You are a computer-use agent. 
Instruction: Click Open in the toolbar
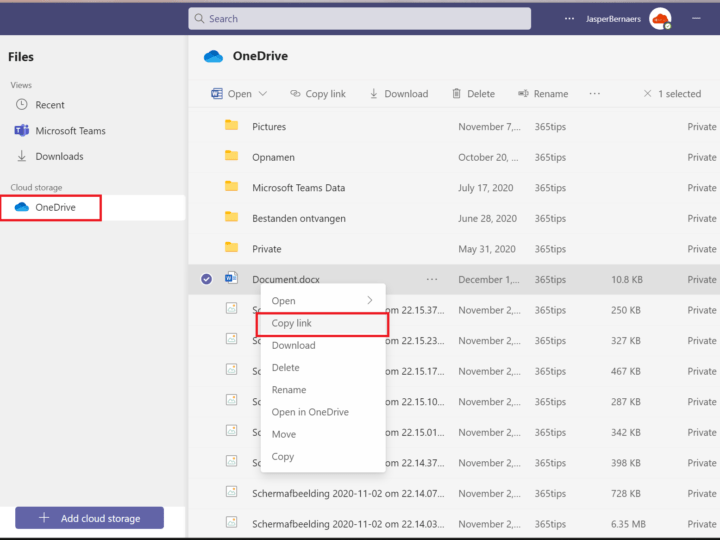click(240, 94)
